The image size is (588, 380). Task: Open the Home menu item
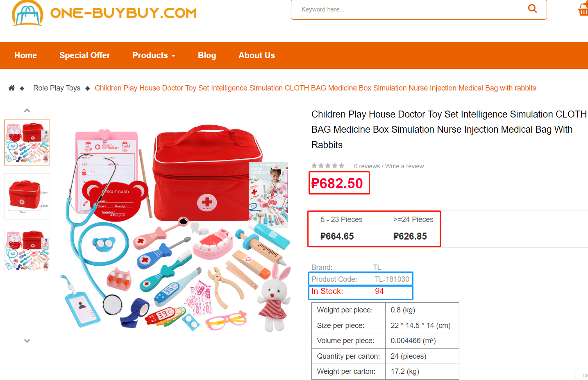(25, 55)
